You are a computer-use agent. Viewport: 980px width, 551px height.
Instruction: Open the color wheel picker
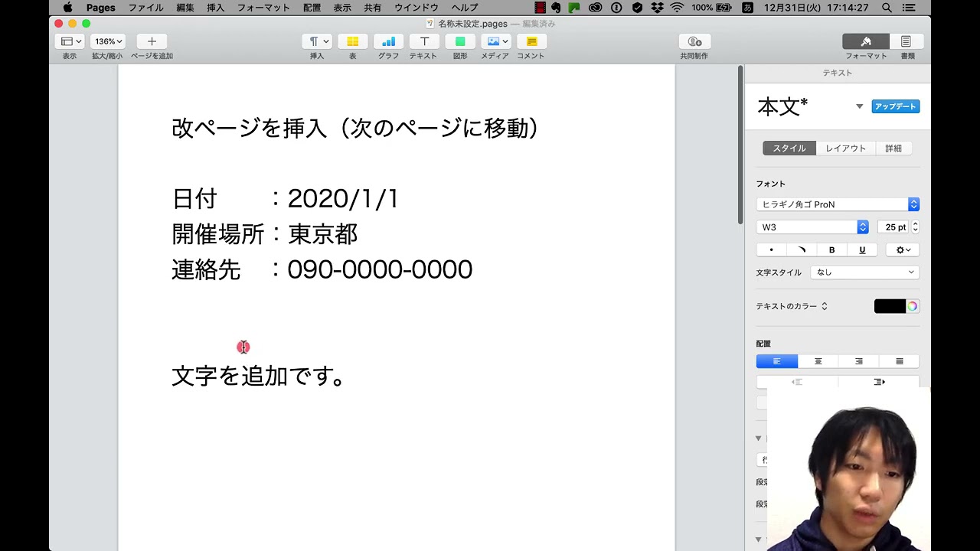click(913, 306)
